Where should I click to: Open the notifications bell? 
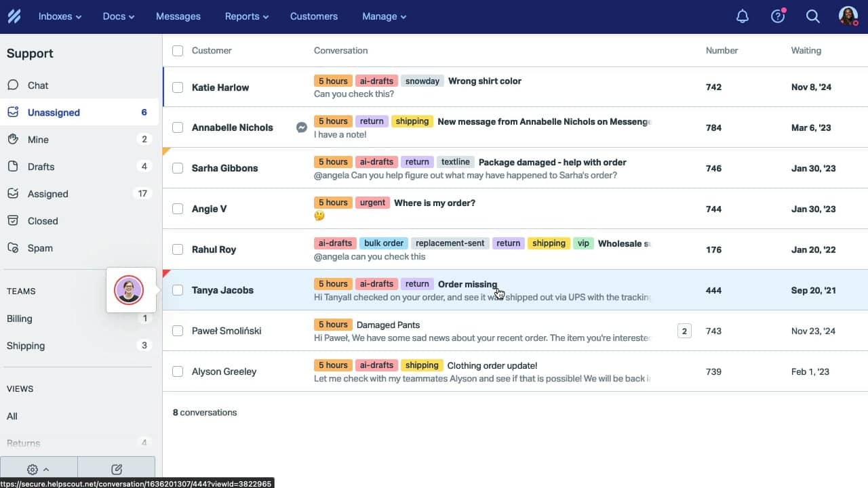pos(742,16)
